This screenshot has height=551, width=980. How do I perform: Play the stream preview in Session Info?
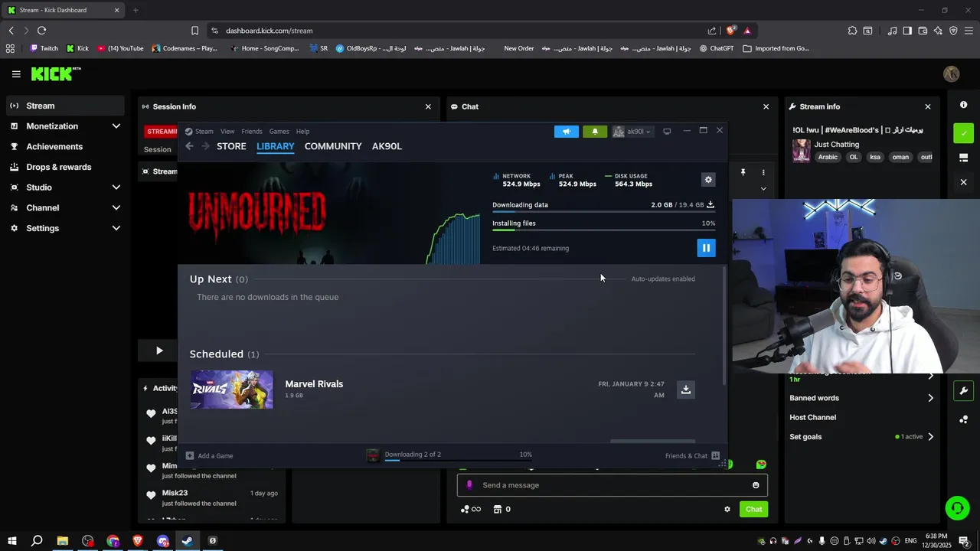(159, 350)
